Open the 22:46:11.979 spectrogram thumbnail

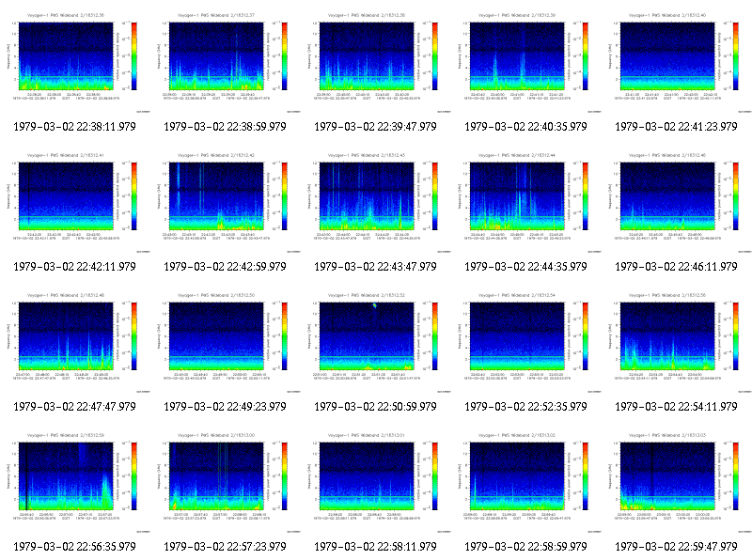coord(677,202)
